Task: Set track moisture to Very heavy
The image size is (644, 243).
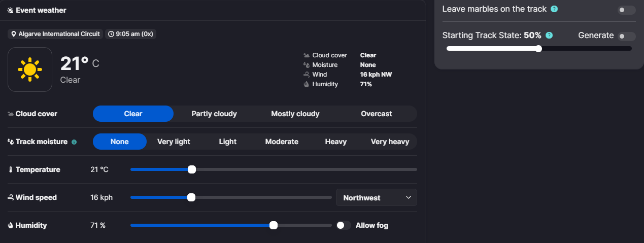Action: 390,142
